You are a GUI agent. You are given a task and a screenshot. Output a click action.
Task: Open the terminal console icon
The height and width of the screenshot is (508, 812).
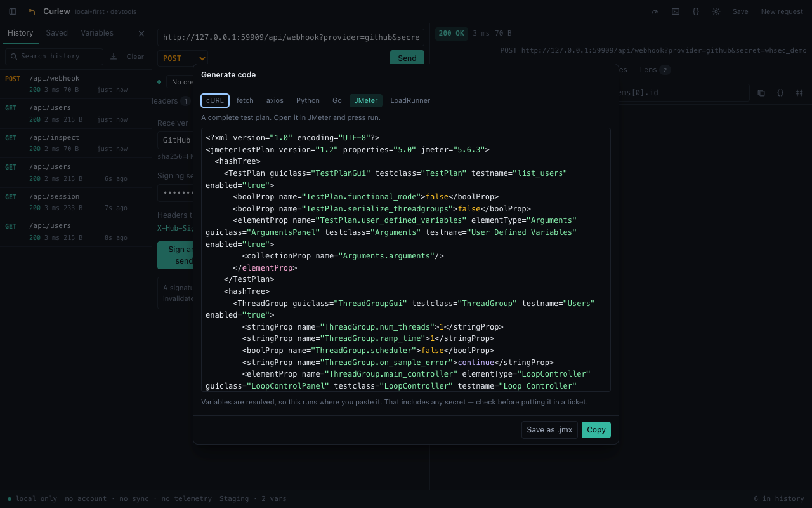click(x=676, y=11)
